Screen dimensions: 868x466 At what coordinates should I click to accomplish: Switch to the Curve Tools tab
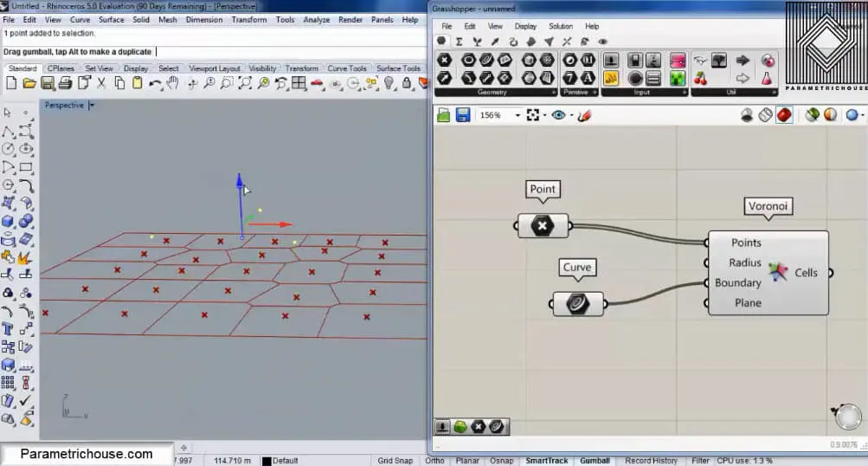346,68
